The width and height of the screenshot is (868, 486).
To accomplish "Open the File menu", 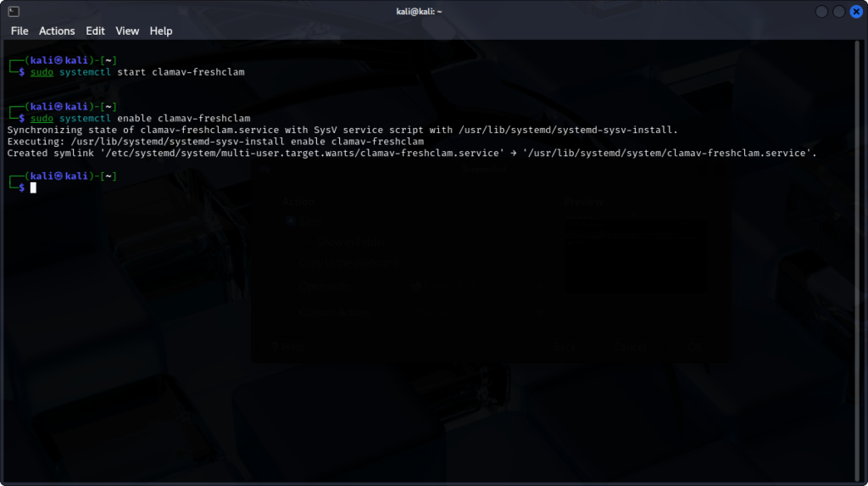I will point(19,31).
